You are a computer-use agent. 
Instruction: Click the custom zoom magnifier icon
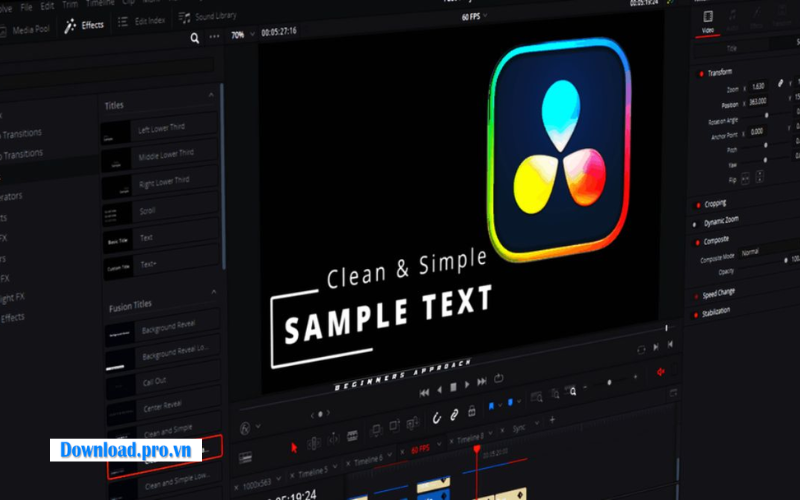point(571,391)
